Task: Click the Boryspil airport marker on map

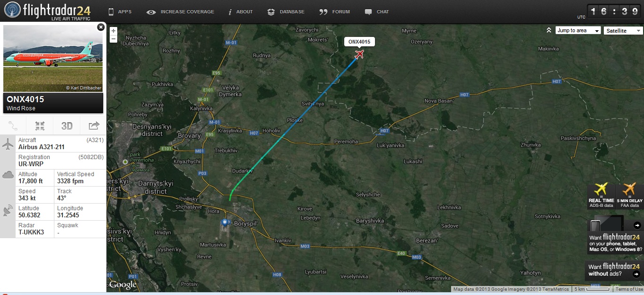Action: pyautogui.click(x=225, y=222)
